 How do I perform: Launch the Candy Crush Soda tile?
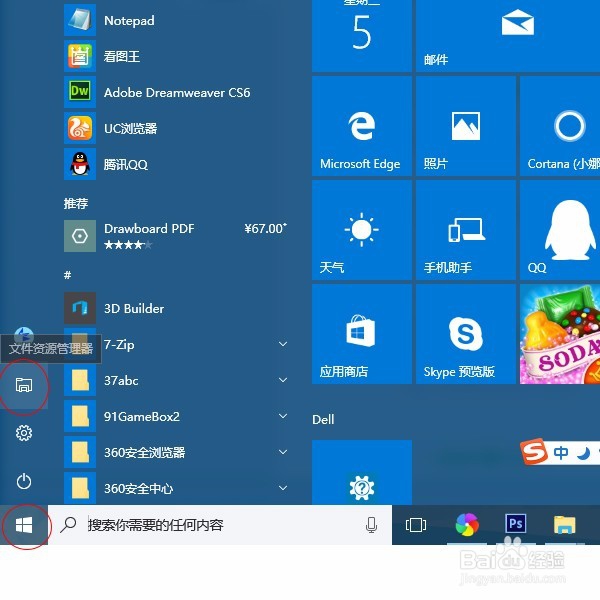tap(560, 334)
